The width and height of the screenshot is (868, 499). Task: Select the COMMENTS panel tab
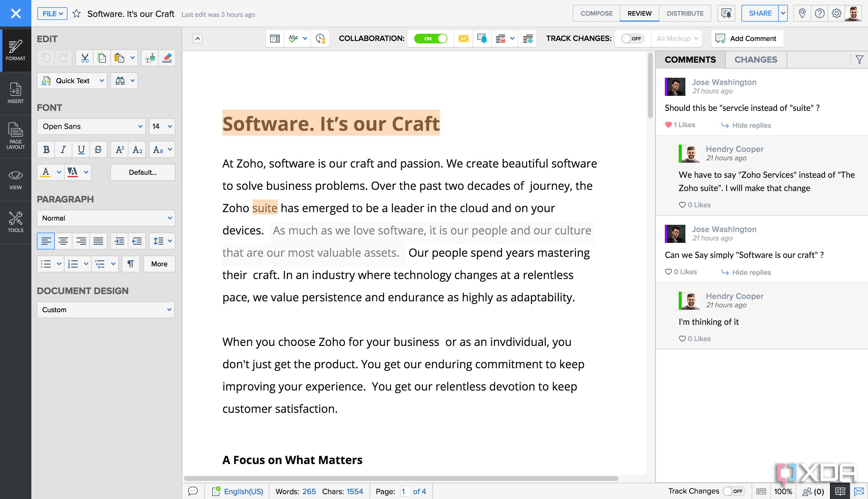690,60
